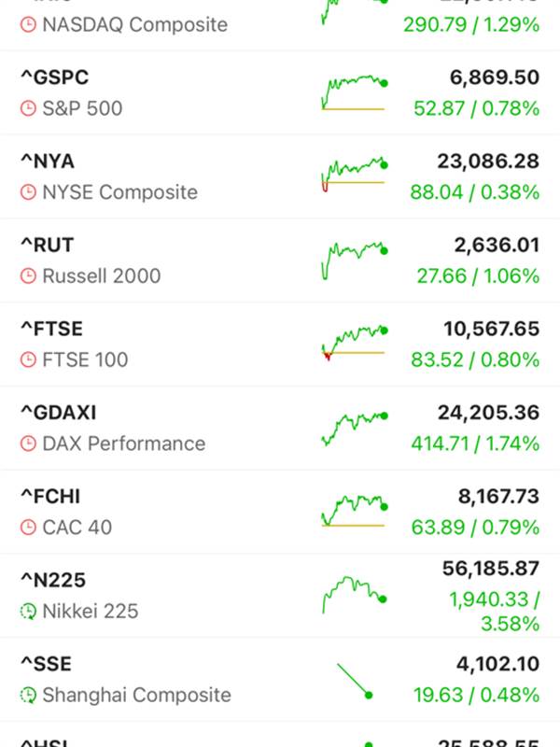Select the ^GSPC ticker symbol

[x=54, y=78]
